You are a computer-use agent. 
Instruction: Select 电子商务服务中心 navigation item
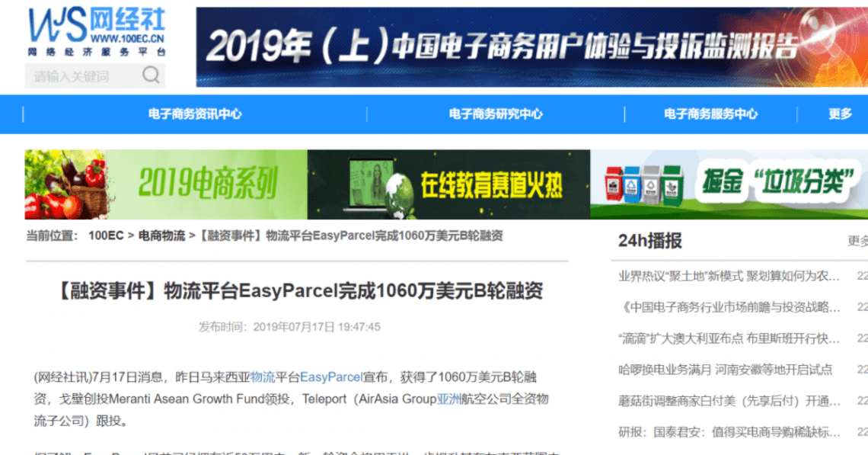(x=710, y=114)
